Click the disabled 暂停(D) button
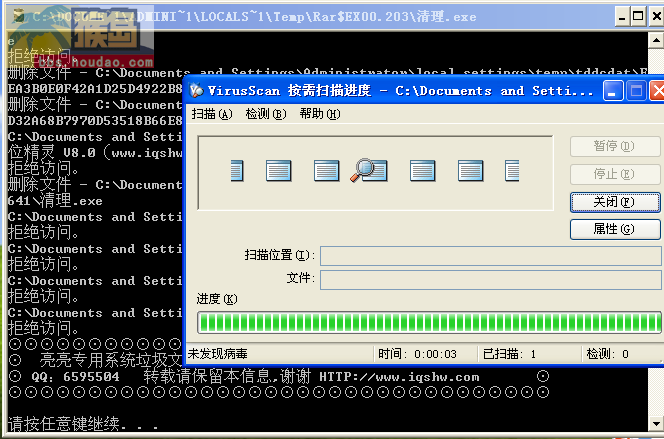Screen dimensions: 664x439 click(615, 146)
